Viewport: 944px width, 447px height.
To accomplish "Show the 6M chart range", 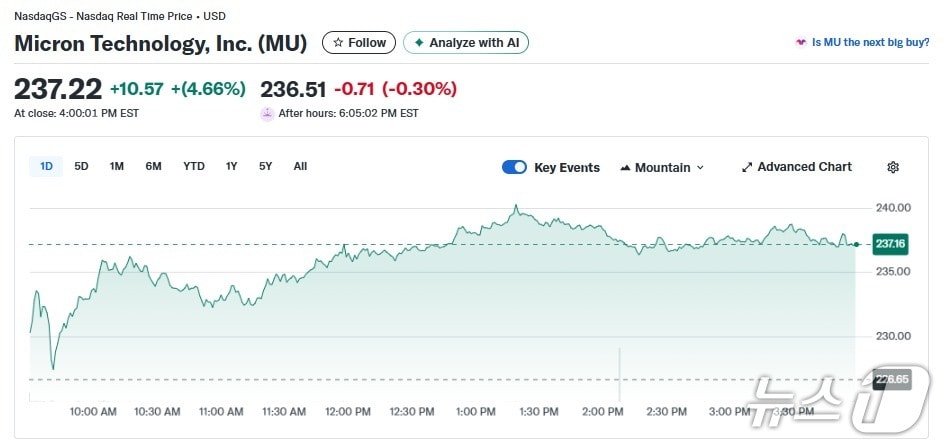I will [x=153, y=166].
